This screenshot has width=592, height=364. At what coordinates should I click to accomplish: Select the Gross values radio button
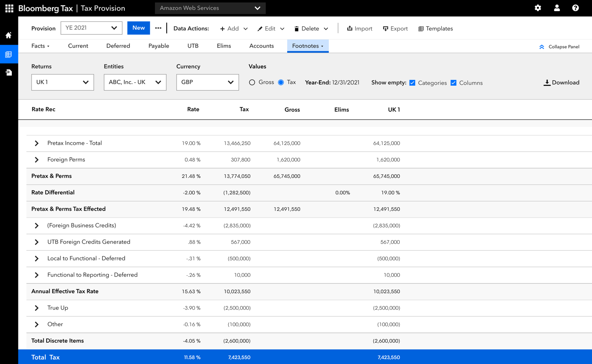[252, 83]
